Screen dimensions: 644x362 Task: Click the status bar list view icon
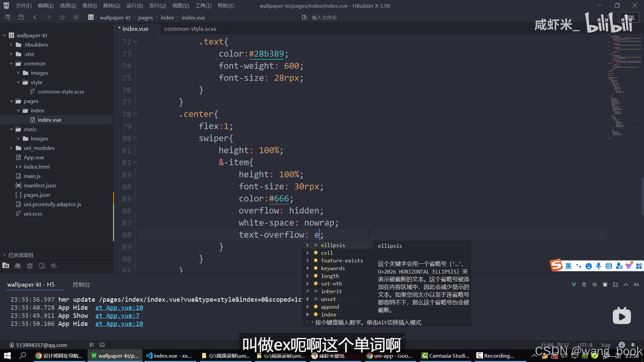pyautogui.click(x=92, y=345)
